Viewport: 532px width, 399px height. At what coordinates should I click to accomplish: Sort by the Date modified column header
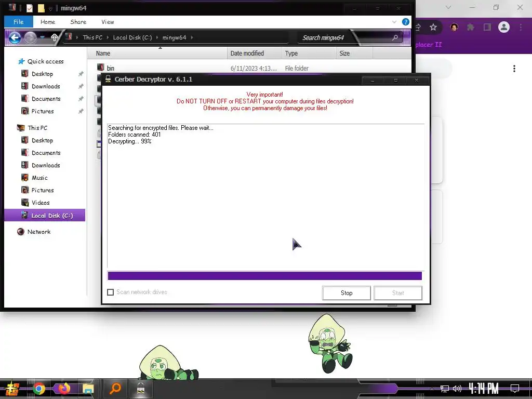255,54
